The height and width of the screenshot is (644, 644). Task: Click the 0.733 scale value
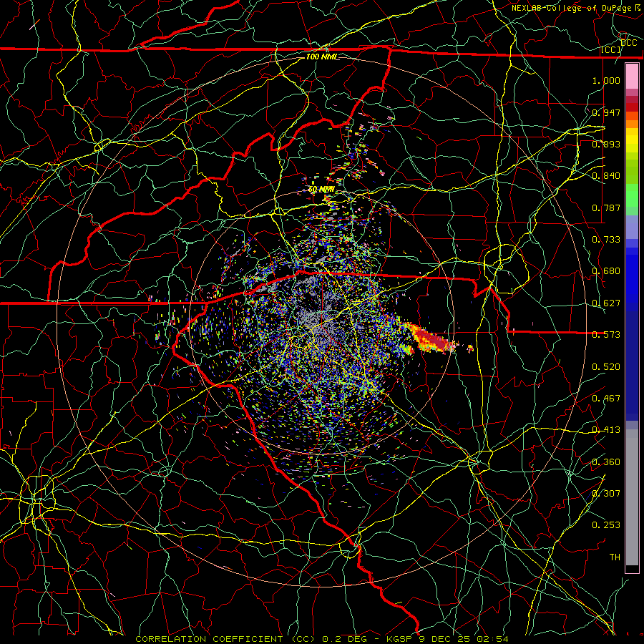606,239
